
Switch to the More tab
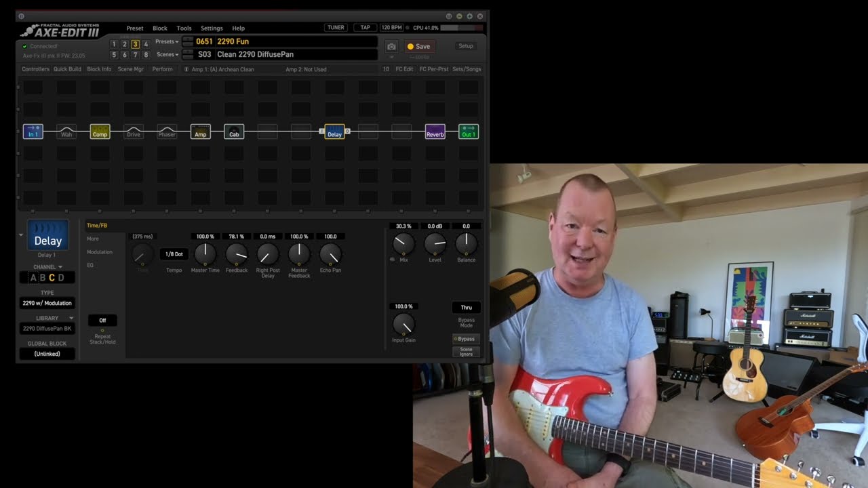click(93, 239)
